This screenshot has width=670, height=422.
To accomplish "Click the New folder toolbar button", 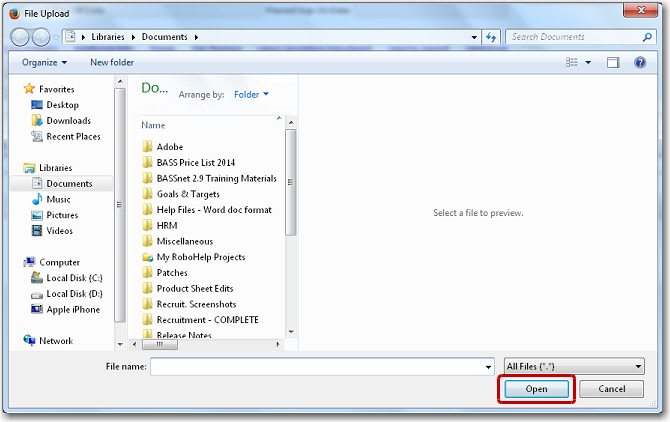I will tap(112, 62).
